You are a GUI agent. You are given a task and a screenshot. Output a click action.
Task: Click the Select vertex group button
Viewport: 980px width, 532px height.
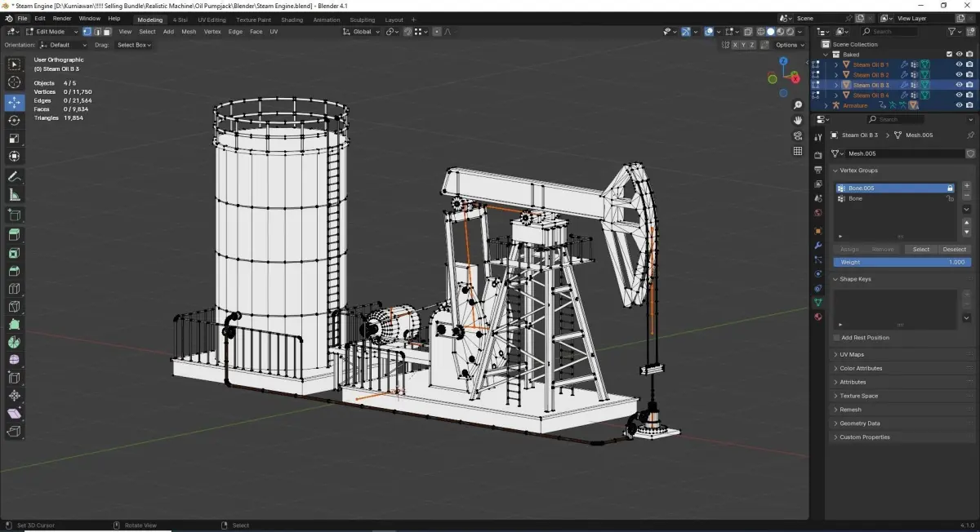920,250
